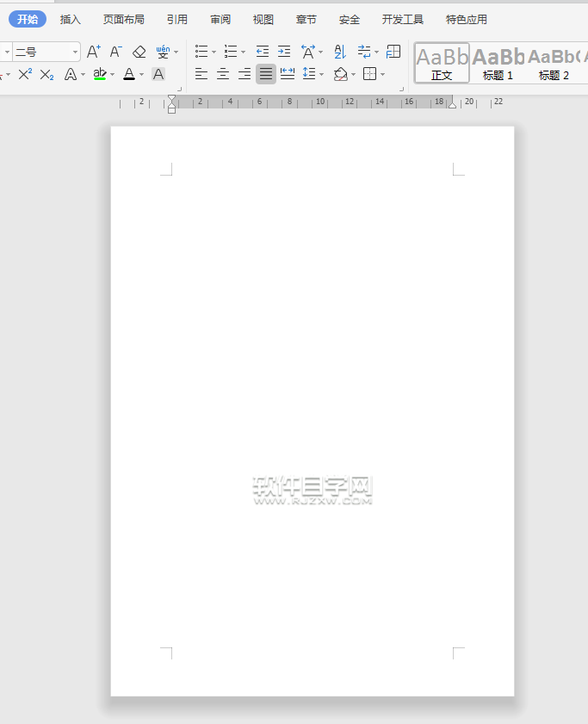Click the increase indent icon
The image size is (588, 724).
click(x=284, y=52)
